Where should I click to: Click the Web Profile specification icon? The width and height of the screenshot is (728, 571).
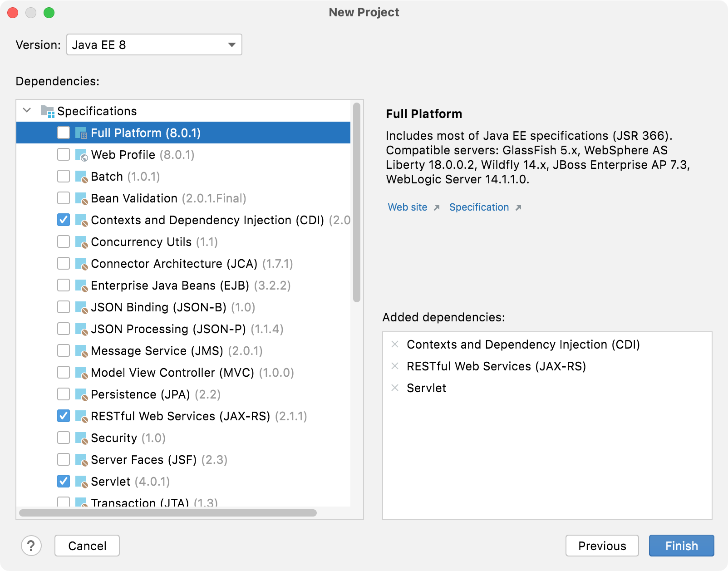click(81, 155)
